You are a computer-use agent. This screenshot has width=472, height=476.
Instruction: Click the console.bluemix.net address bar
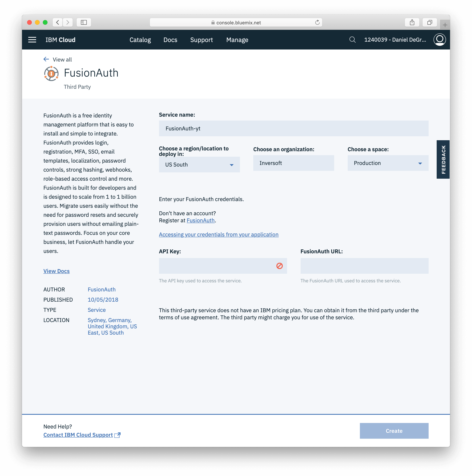pos(236,22)
